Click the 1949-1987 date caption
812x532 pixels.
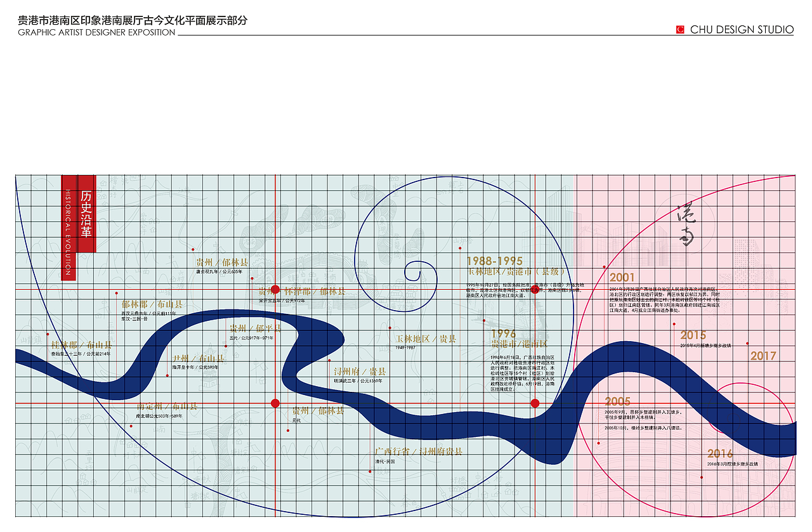[x=405, y=348]
